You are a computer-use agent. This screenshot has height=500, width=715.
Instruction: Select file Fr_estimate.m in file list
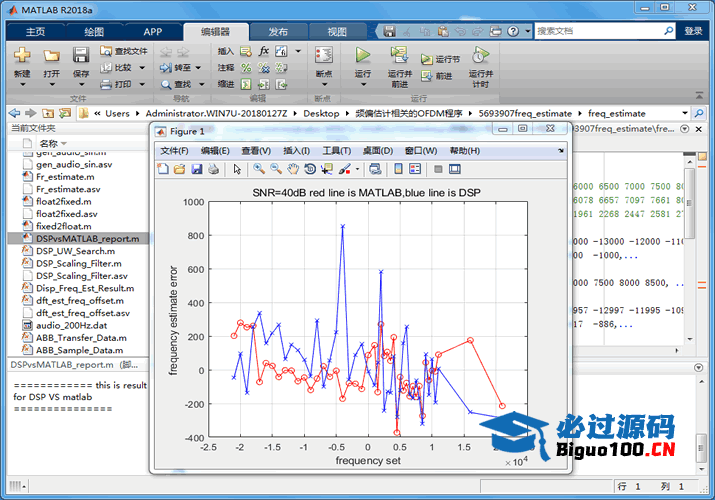65,177
